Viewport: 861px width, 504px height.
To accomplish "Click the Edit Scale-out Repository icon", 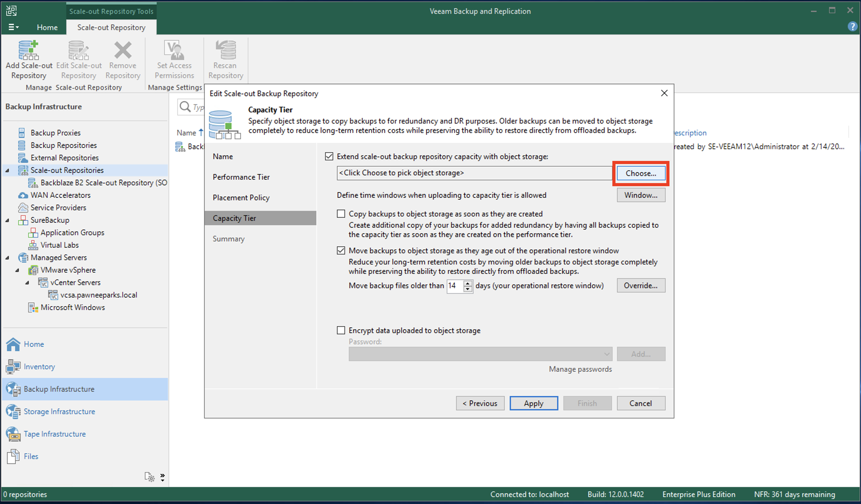I will 79,50.
